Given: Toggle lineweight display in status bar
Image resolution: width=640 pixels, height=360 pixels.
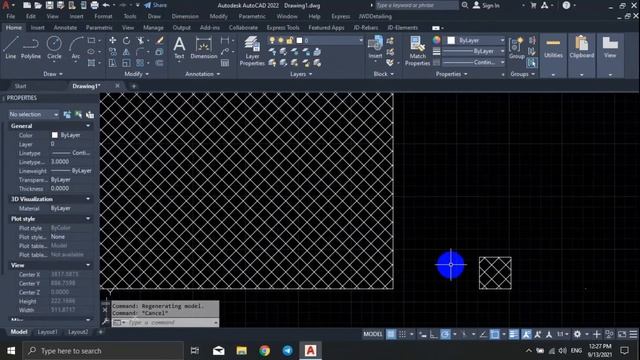Looking at the screenshot, I should [513, 334].
